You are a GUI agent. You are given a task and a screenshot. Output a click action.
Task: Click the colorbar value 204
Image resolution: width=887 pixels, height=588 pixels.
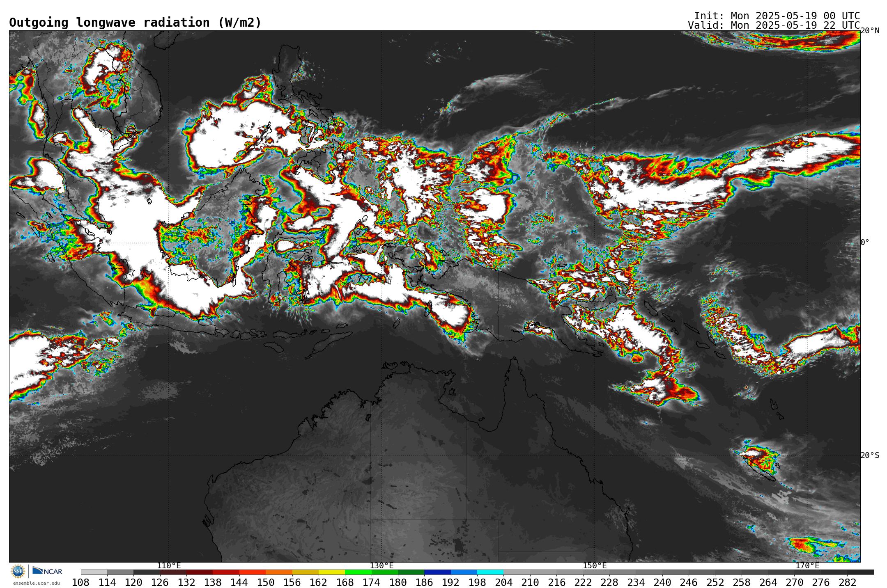[503, 583]
